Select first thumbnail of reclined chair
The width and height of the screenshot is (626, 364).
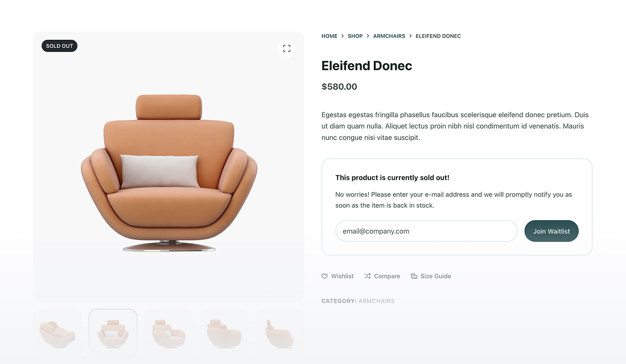coord(57,333)
